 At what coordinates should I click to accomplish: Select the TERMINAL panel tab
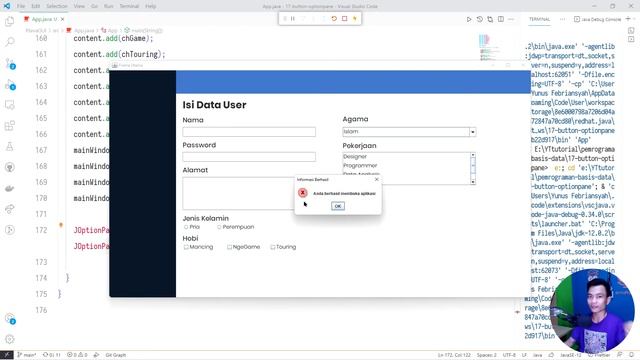[x=539, y=19]
